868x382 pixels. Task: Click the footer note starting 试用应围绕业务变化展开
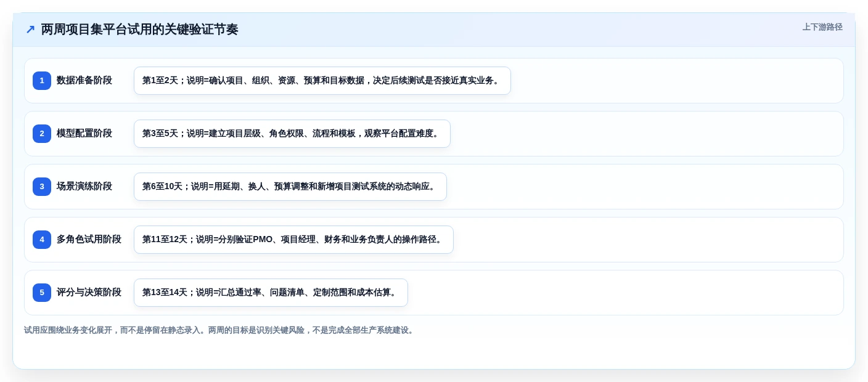point(220,330)
